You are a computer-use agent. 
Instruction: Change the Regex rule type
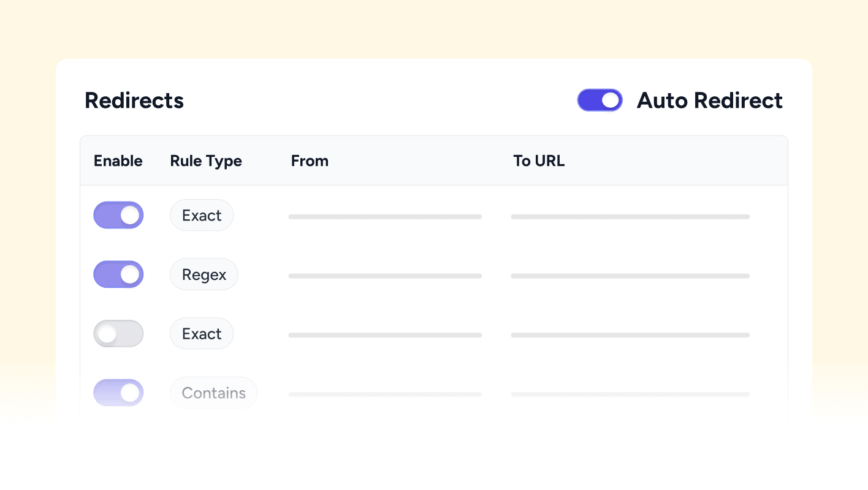pos(204,274)
